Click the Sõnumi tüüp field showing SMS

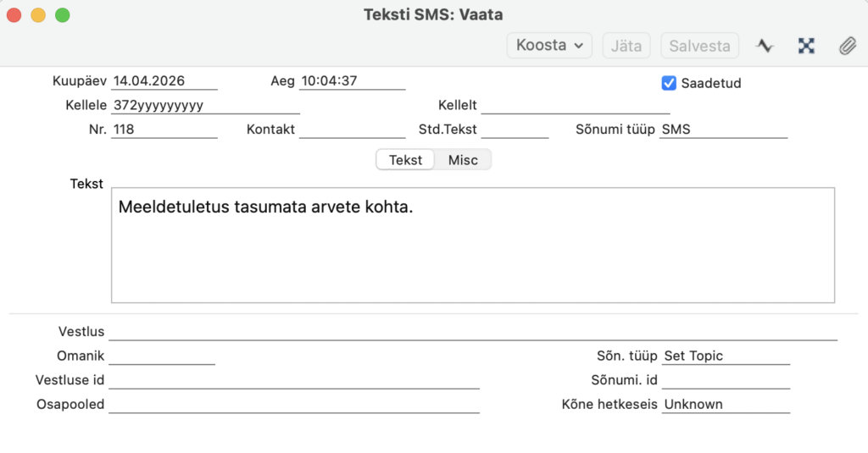(724, 130)
